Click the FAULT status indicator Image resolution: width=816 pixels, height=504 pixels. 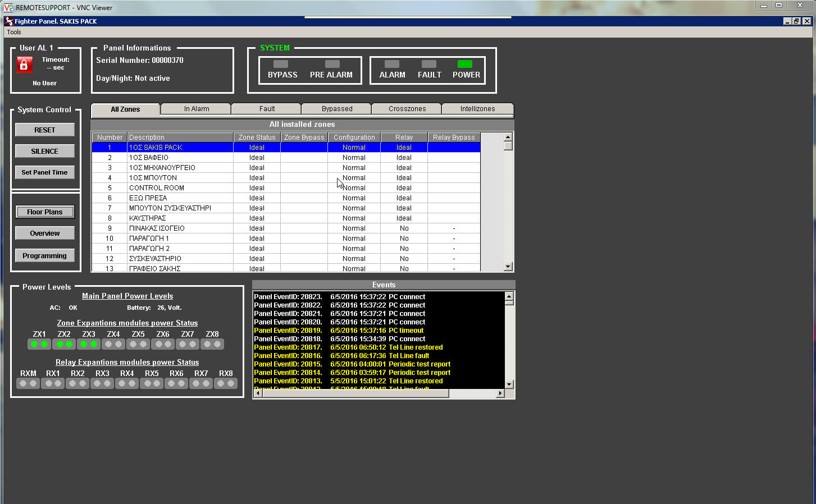coord(429,64)
